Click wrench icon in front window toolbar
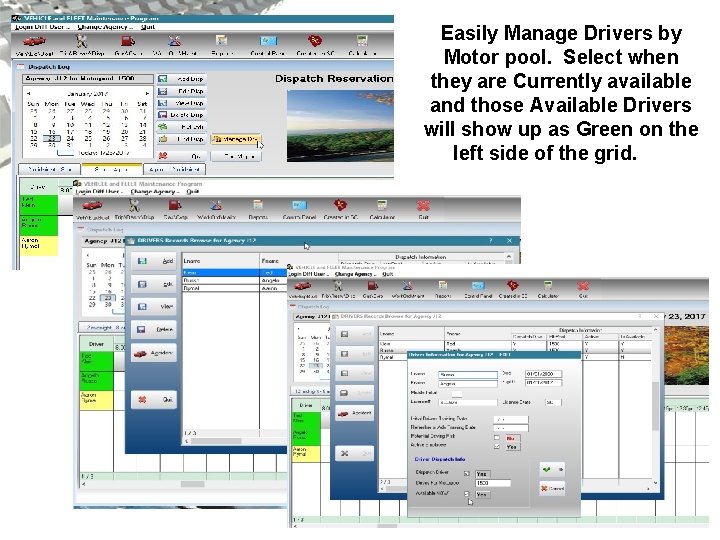 338,287
